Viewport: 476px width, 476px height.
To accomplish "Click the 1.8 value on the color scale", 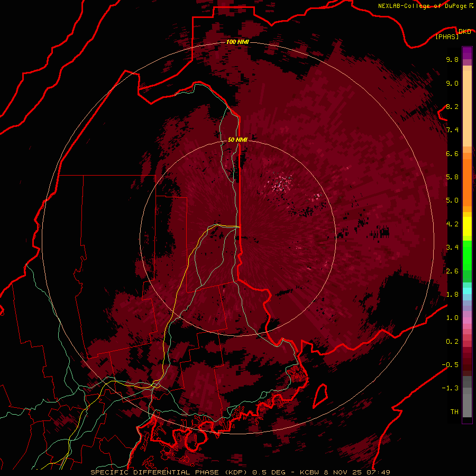I will tap(452, 295).
